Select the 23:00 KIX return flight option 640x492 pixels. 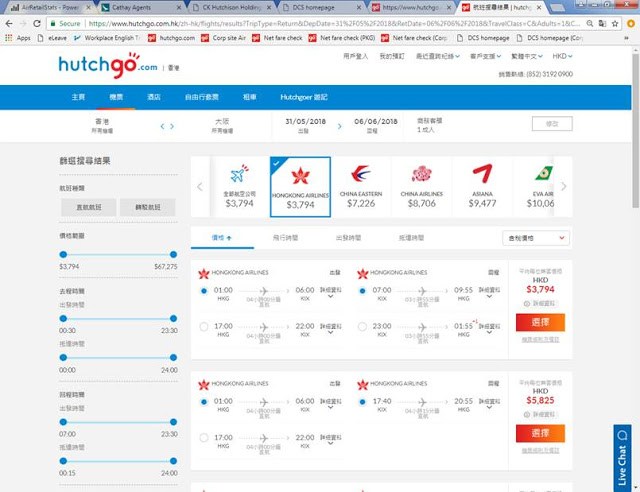362,327
